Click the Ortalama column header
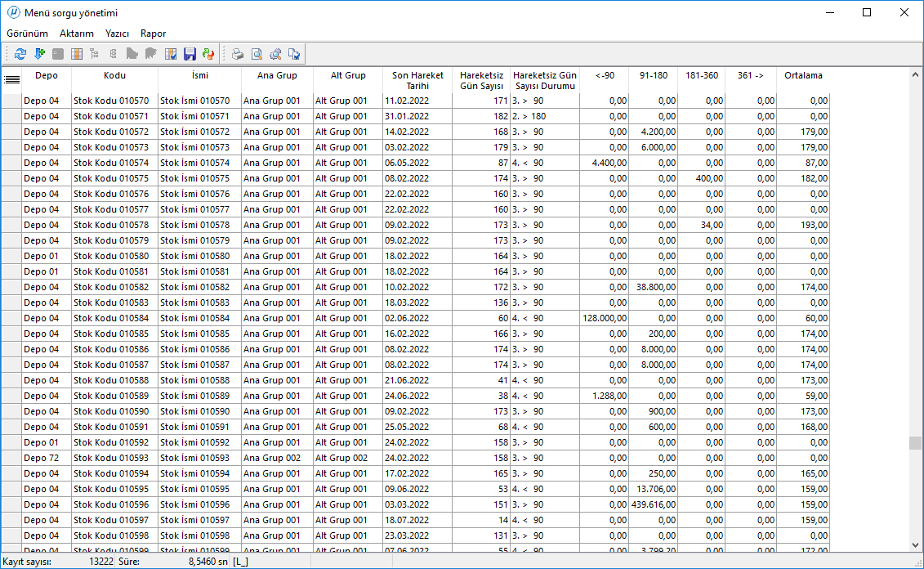 (802, 76)
